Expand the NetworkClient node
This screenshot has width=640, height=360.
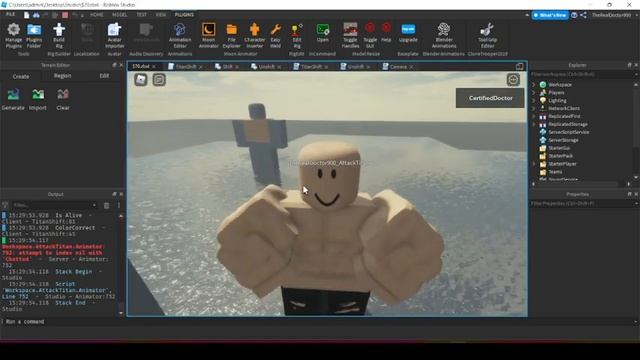click(534, 108)
